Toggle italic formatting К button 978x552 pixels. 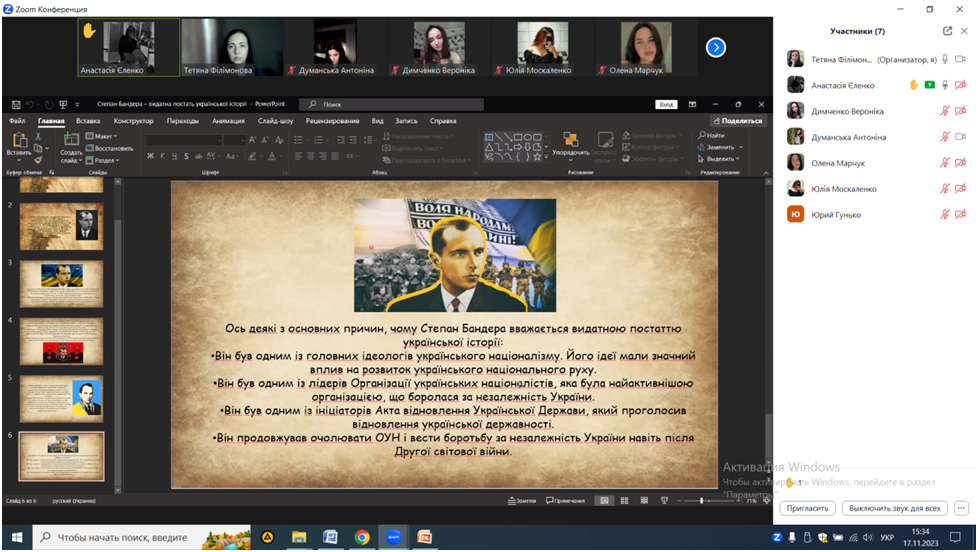163,156
